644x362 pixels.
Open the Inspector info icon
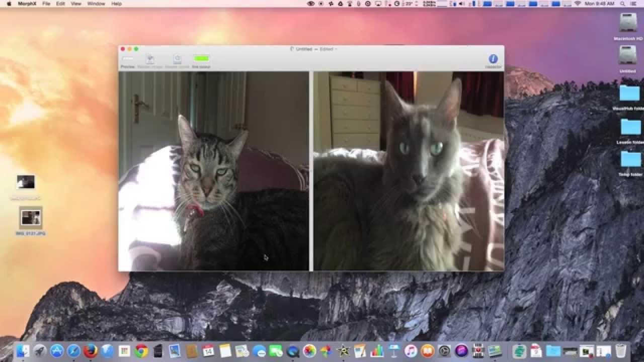tap(493, 59)
